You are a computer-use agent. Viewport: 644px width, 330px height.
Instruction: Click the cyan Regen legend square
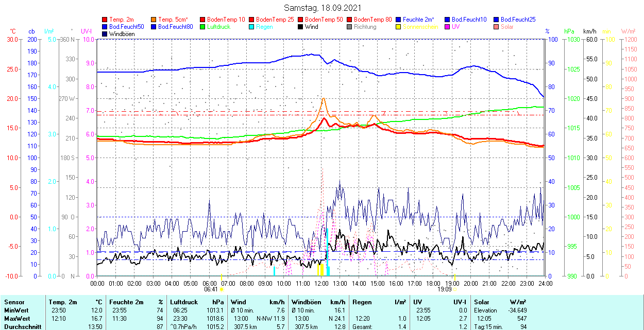(252, 27)
